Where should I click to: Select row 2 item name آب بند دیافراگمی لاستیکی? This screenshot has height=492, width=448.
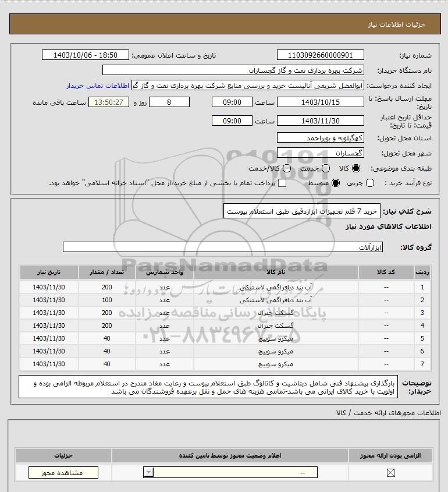(x=276, y=300)
